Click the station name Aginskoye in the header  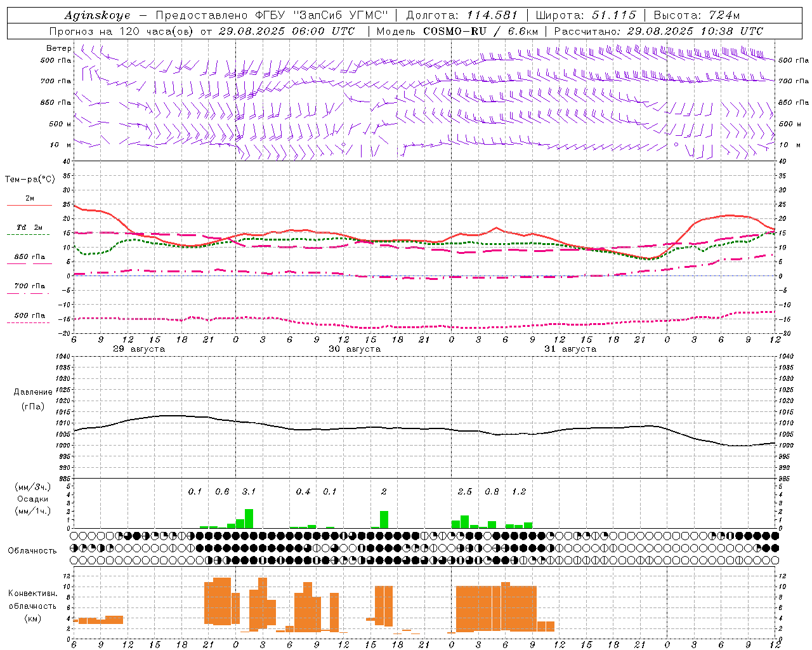coord(97,15)
